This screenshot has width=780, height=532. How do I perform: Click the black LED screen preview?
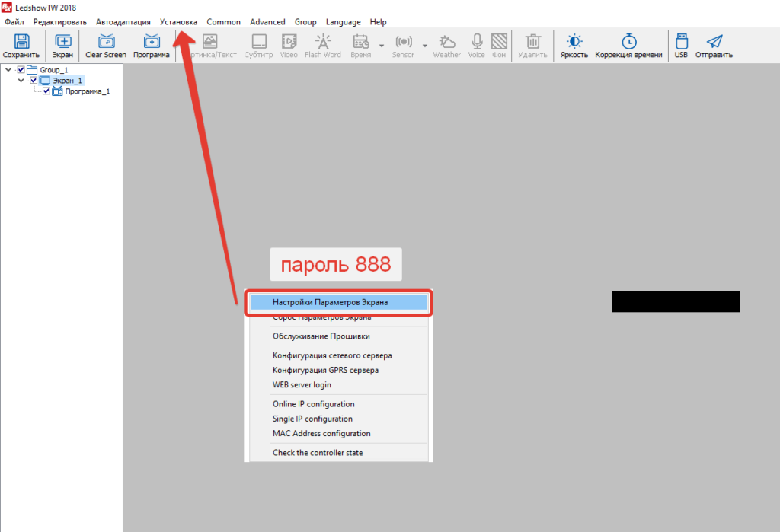[676, 301]
